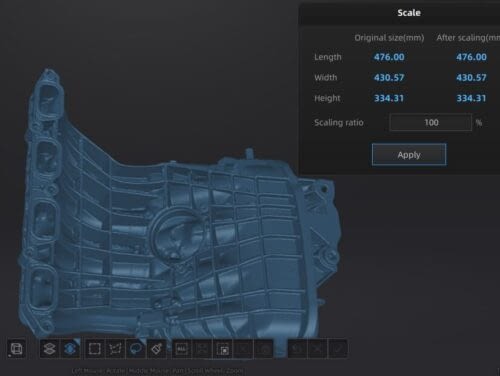Click the unselect-all icon next to Select All
Screen dimensions: 500x376
[202, 349]
